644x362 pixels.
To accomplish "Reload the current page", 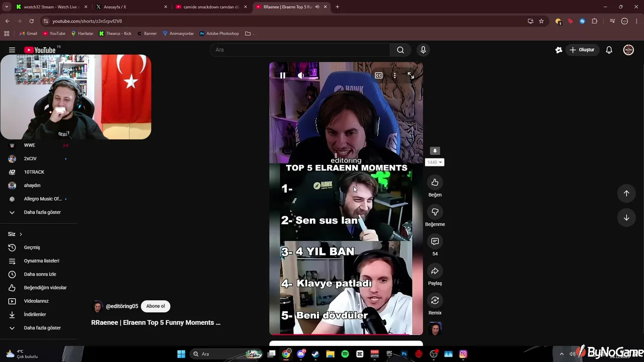I will tap(31, 21).
